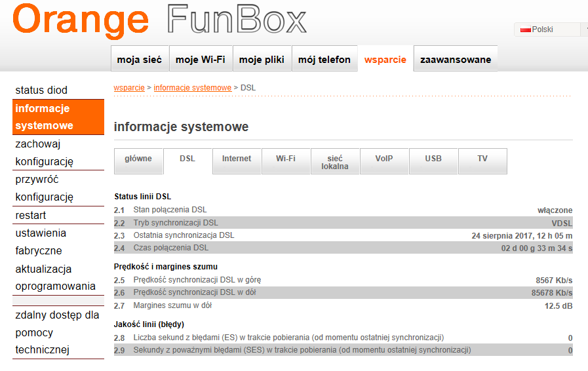Click '24 sierpnia 2017, 12 h 05 m'

coord(522,235)
